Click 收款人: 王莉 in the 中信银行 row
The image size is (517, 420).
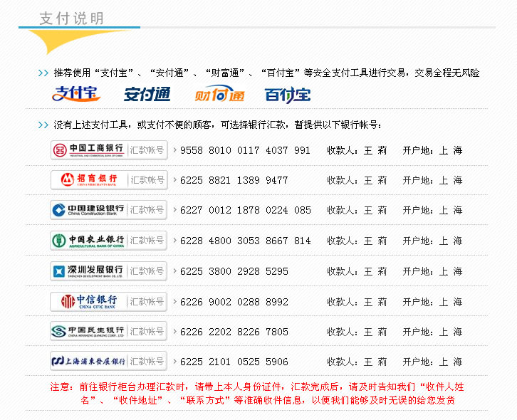click(x=357, y=302)
